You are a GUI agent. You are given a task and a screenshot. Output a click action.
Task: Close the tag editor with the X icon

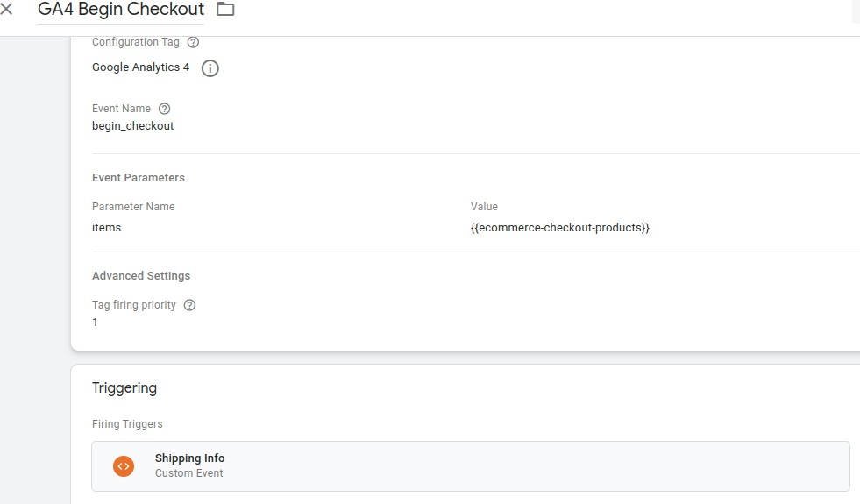coord(6,10)
